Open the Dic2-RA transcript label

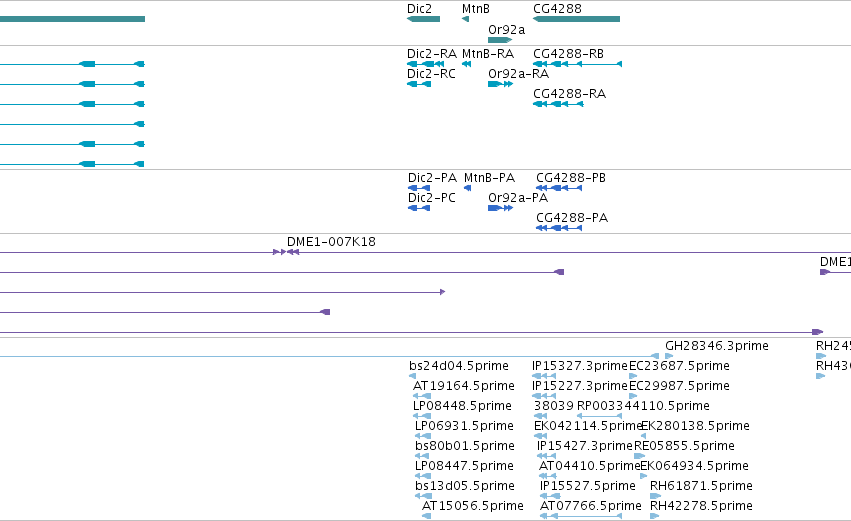pos(432,54)
